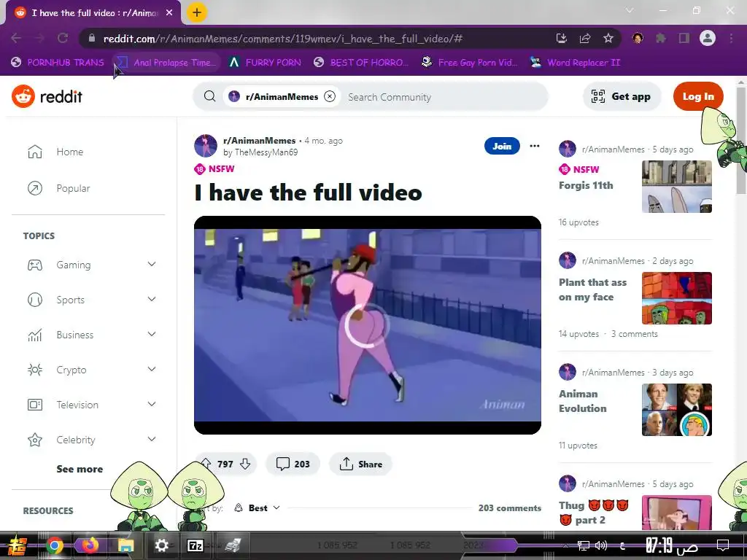Click the browser address bar URL
This screenshot has width=747, height=560.
tap(283, 39)
